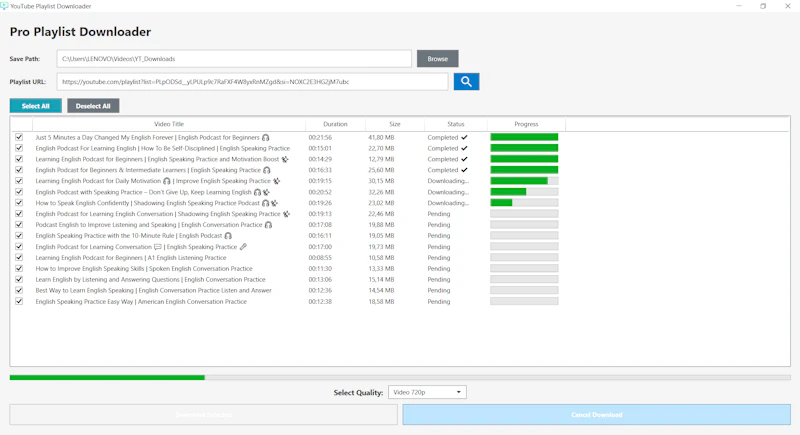The height and width of the screenshot is (435, 800).
Task: Click microphone icon on 'Learning Conversation' row
Action: (243, 246)
